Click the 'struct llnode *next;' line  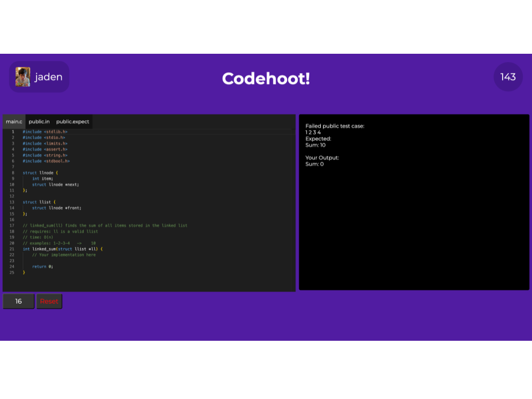click(55, 185)
